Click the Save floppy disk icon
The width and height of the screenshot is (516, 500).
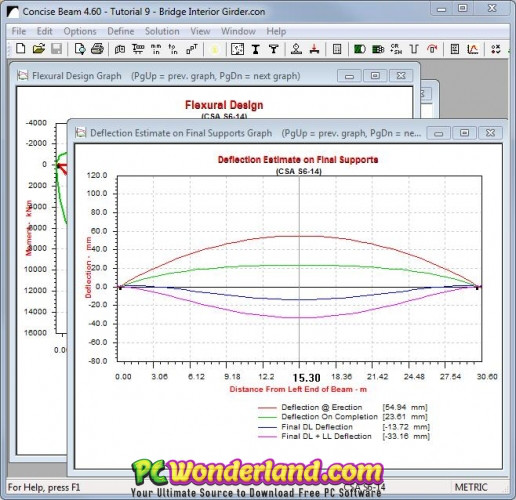click(x=56, y=49)
